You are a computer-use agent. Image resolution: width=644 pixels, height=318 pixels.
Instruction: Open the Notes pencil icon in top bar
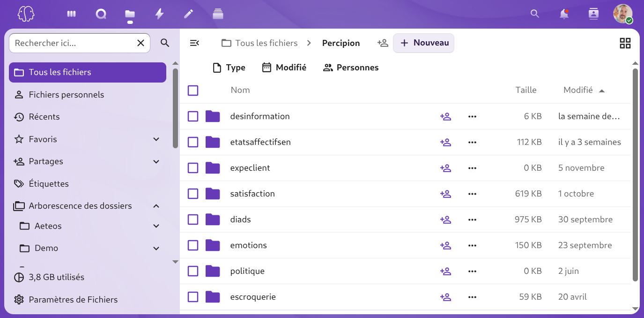[x=188, y=14]
